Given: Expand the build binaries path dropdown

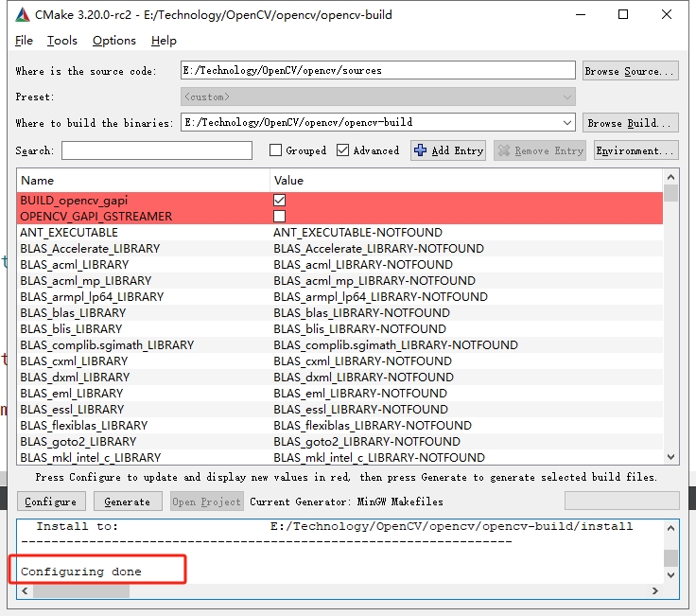Looking at the screenshot, I should 566,123.
